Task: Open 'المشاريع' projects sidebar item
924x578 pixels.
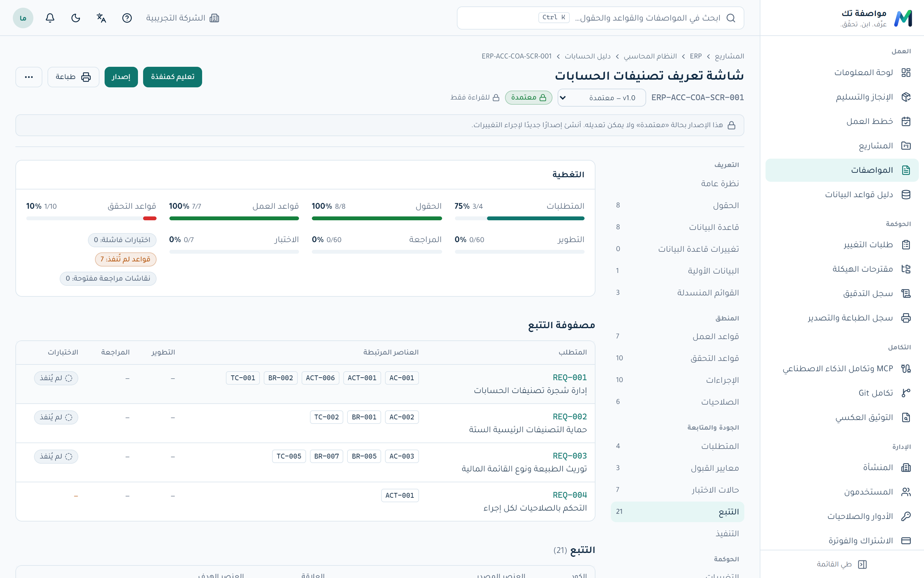Action: coord(842,146)
